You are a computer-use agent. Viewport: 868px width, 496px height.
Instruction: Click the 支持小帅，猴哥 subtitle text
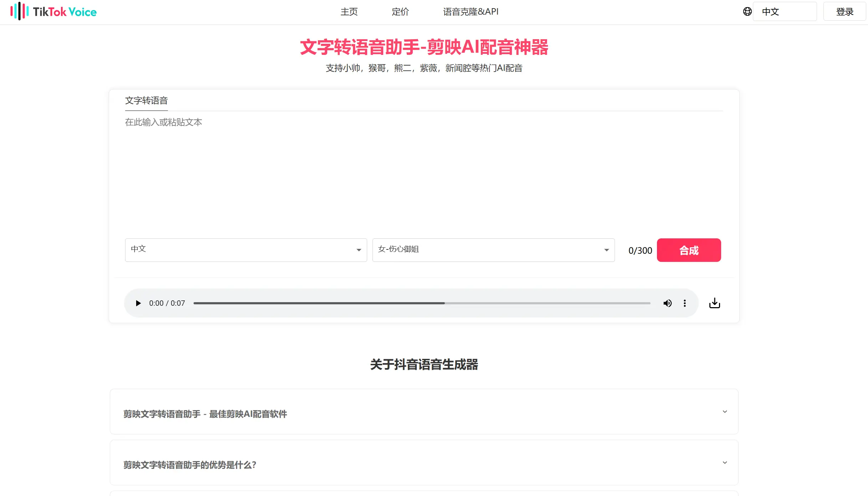pyautogui.click(x=424, y=68)
